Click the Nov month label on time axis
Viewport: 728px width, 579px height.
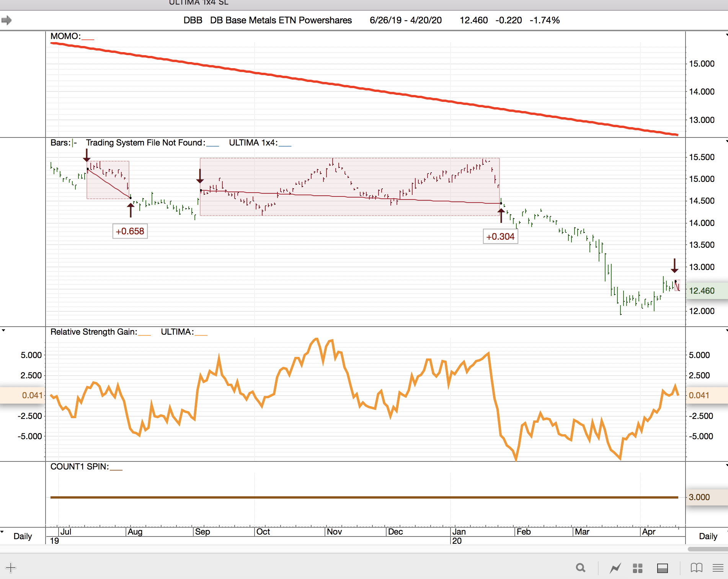tap(335, 532)
